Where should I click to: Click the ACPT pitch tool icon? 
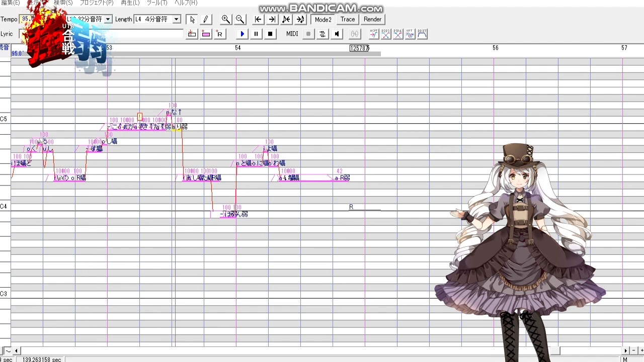tap(374, 34)
